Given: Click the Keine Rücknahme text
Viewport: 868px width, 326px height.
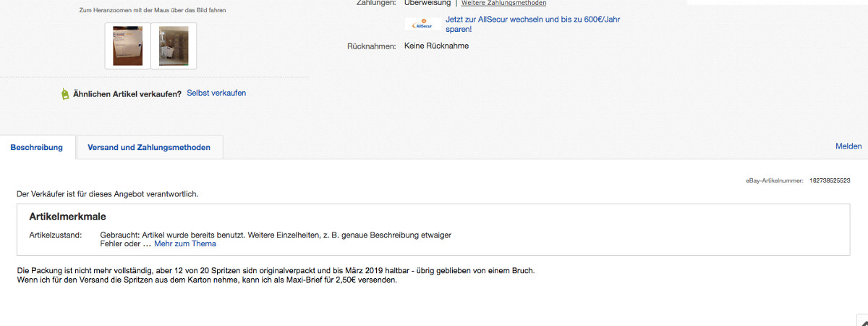Looking at the screenshot, I should [x=436, y=46].
